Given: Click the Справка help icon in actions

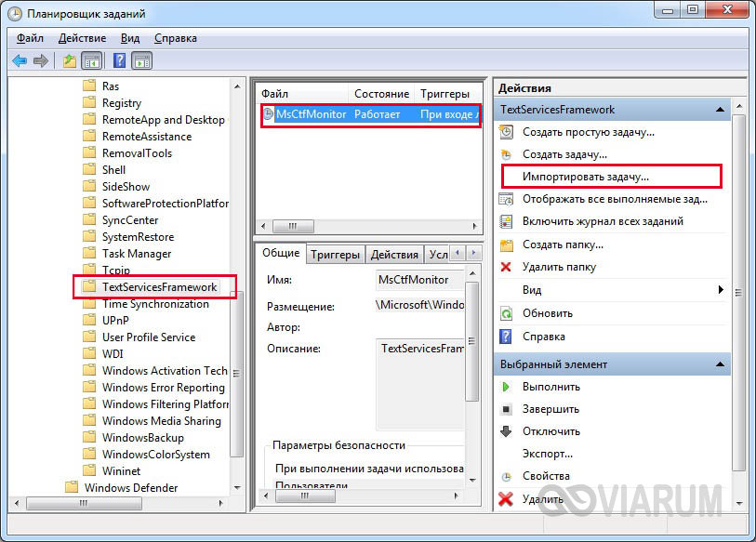Looking at the screenshot, I should click(506, 337).
